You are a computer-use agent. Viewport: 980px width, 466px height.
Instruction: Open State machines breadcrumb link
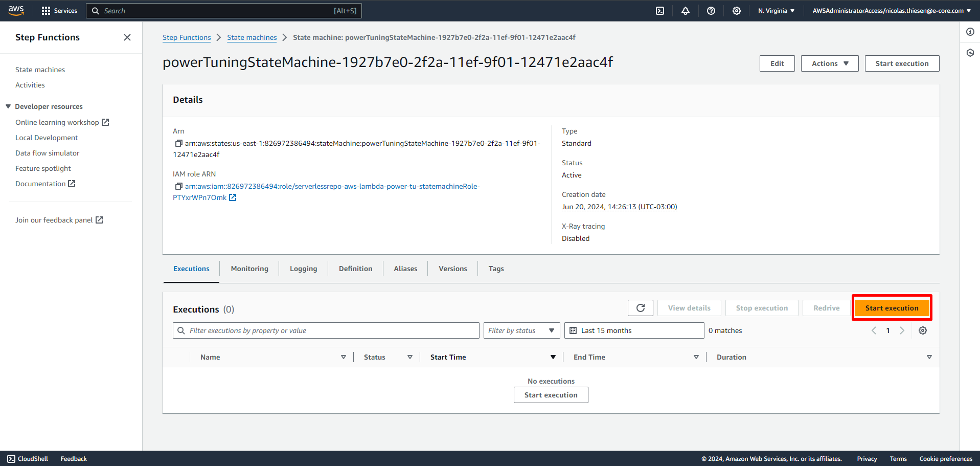click(252, 37)
